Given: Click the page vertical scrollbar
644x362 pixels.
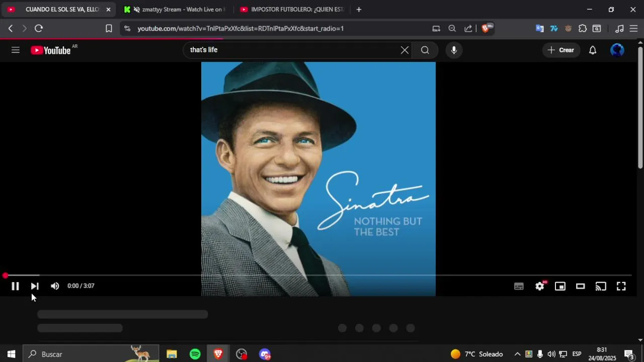Looking at the screenshot, I should 640,107.
